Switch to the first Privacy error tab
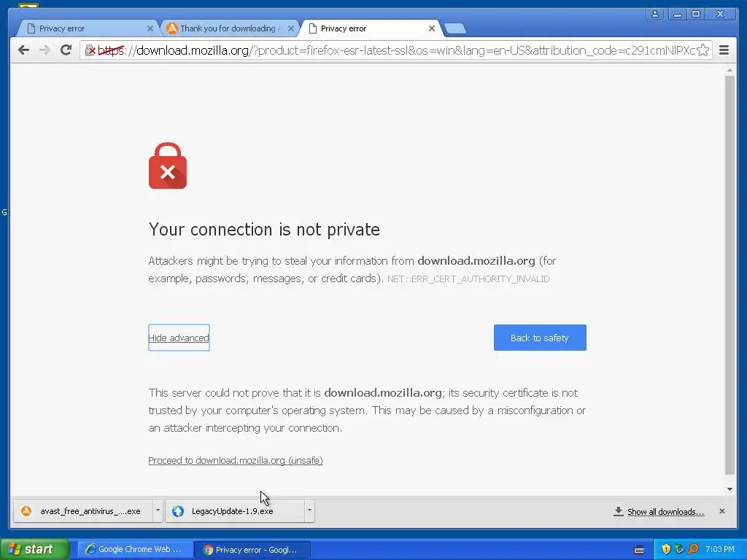This screenshot has width=747, height=560. point(87,28)
